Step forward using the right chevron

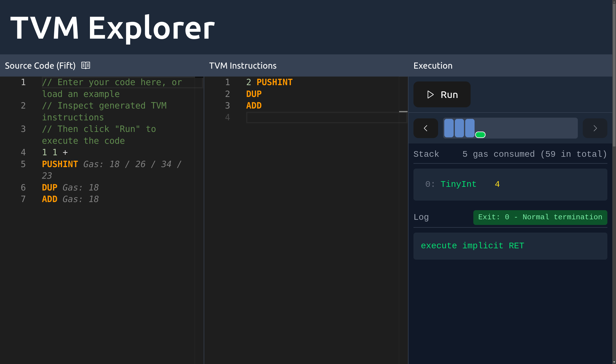595,128
